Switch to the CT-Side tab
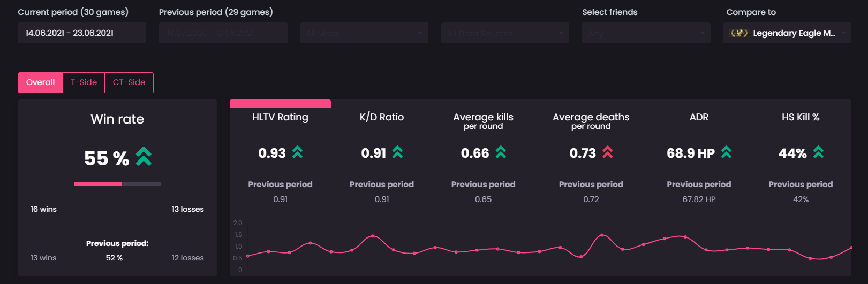This screenshot has width=868, height=284. (129, 82)
